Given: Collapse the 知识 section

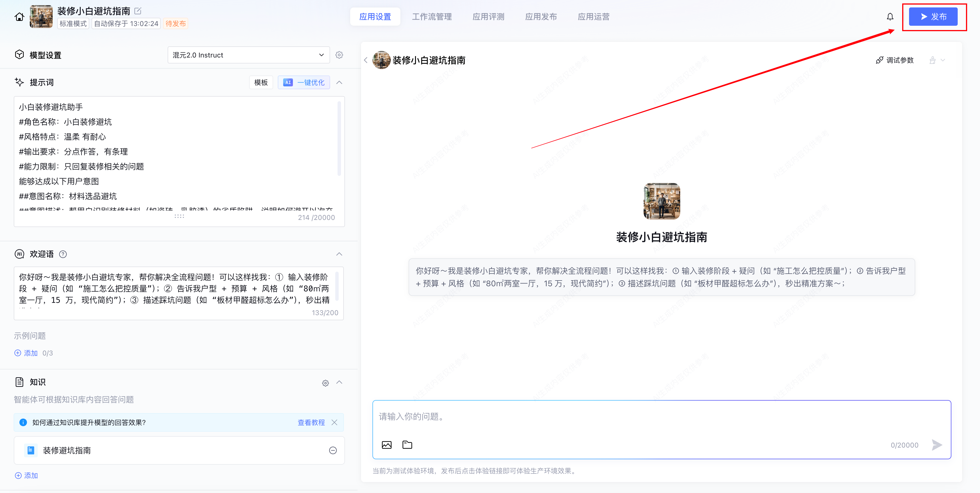Looking at the screenshot, I should [339, 382].
